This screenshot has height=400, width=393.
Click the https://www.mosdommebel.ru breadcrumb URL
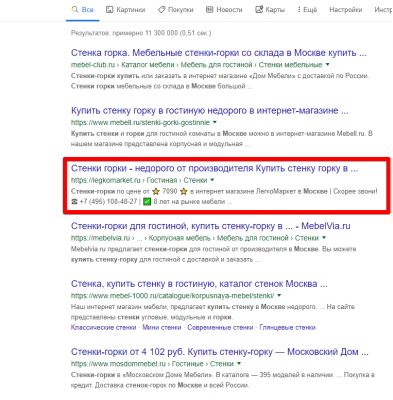[152, 363]
